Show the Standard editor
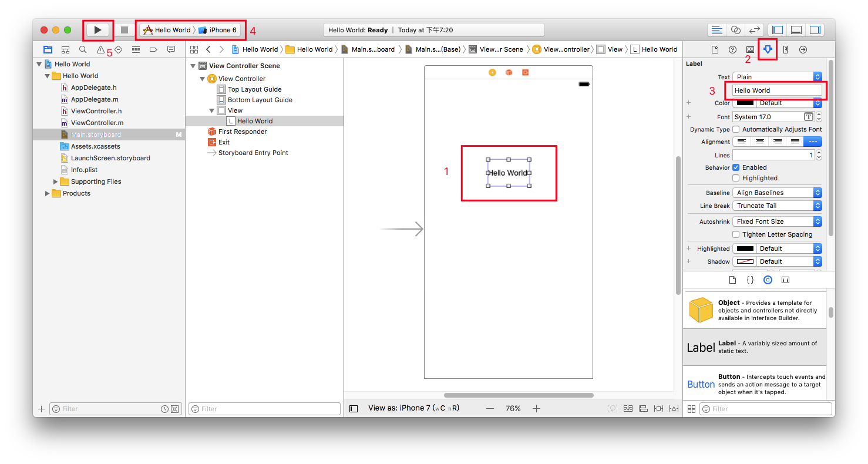 coord(716,30)
